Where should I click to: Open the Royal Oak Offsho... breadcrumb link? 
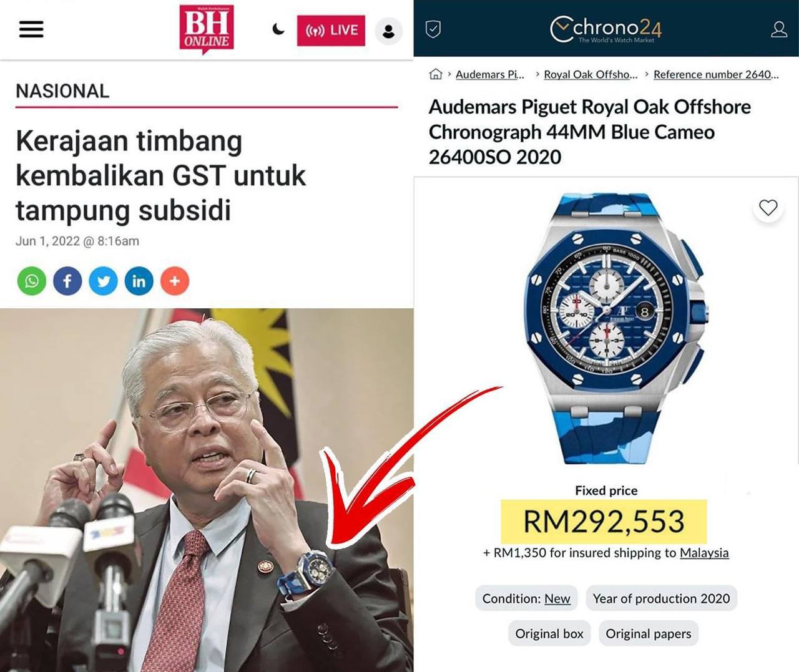point(591,74)
